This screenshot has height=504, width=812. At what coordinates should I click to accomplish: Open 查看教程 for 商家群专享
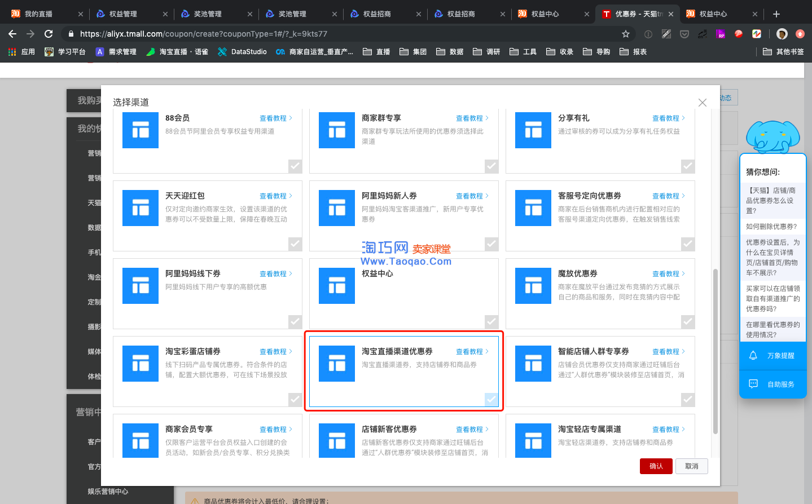472,118
